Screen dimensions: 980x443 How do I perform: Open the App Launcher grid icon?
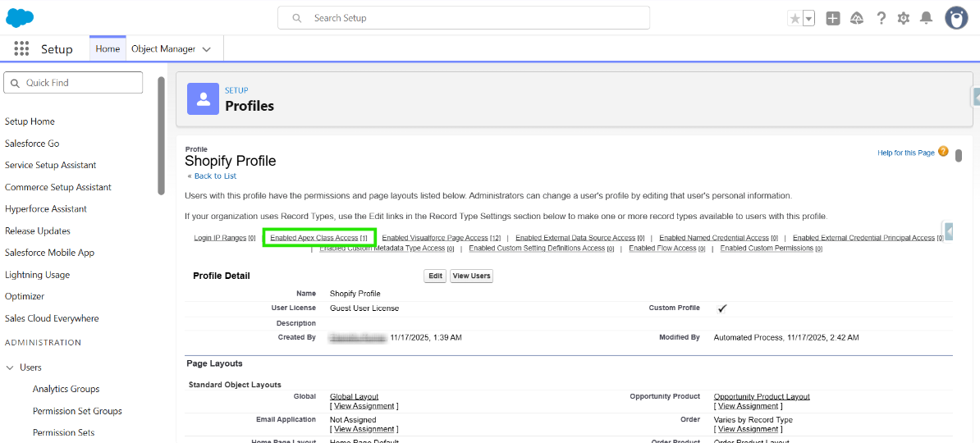click(x=21, y=49)
